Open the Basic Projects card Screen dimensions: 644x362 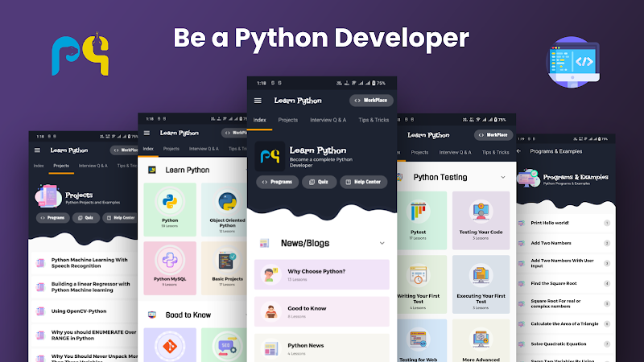tap(225, 269)
